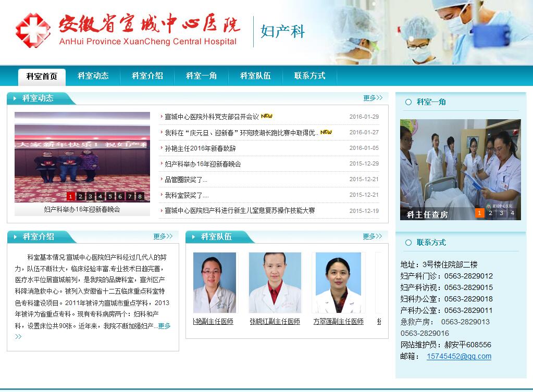Click slideshow caption 妇产科举办16年迎新春晚会

[82, 209]
